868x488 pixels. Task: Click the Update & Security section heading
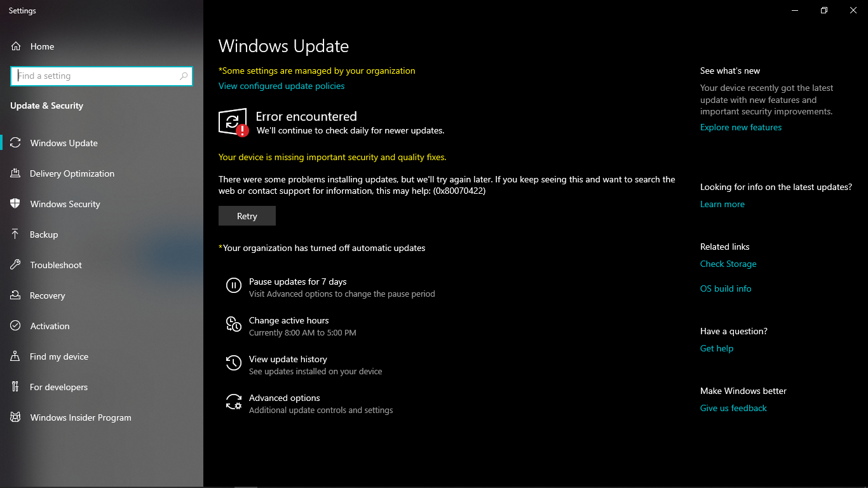46,105
